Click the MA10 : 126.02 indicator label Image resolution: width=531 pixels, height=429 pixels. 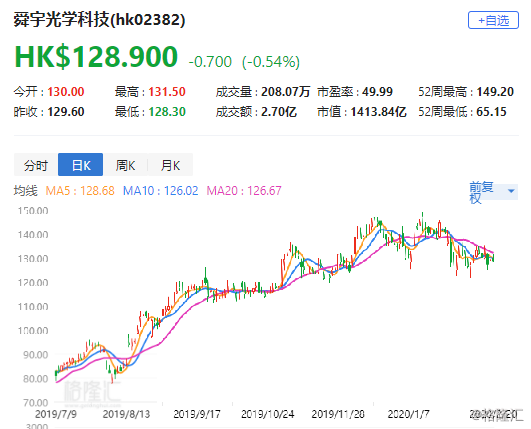[160, 191]
